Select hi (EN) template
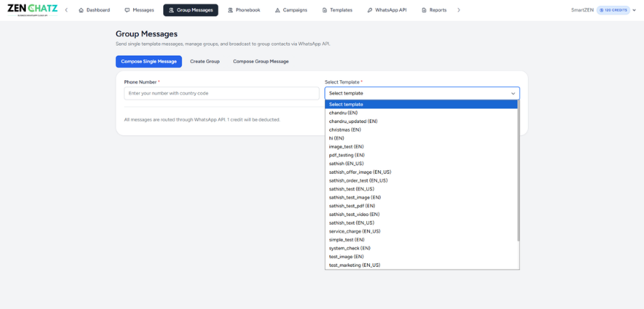644x309 pixels. pyautogui.click(x=421, y=138)
